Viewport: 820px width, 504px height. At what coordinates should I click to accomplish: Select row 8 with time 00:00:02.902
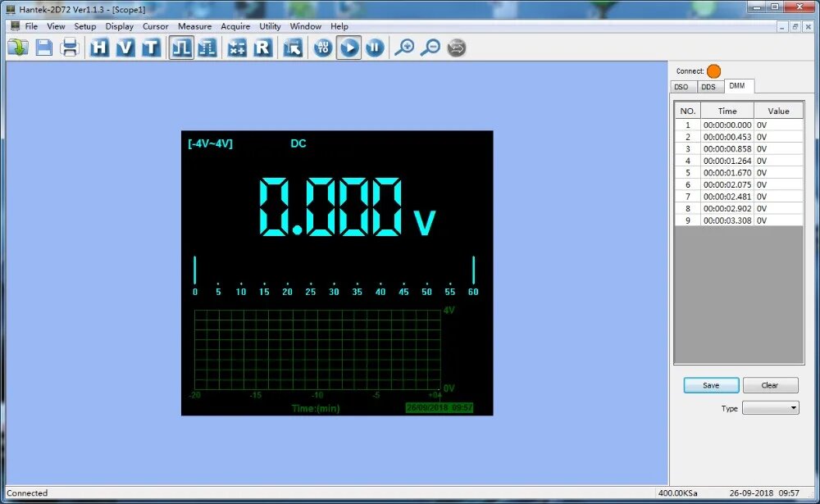[x=739, y=209]
